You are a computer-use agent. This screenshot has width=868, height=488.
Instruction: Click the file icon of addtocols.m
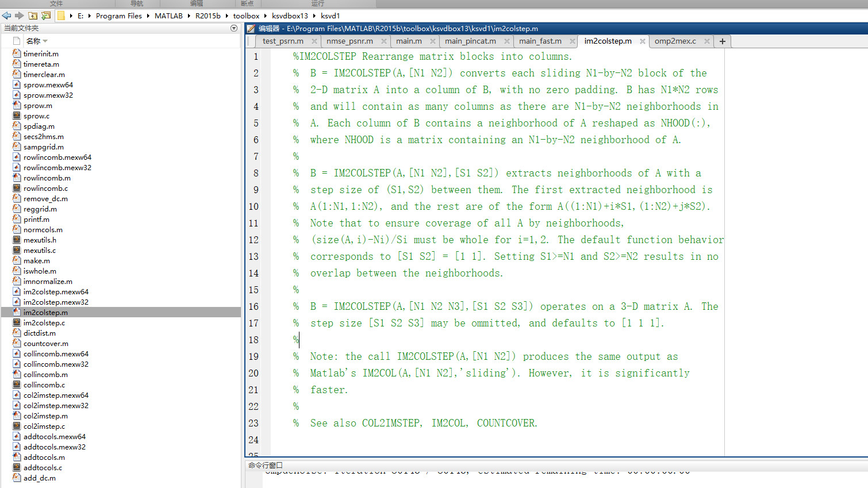(x=17, y=457)
